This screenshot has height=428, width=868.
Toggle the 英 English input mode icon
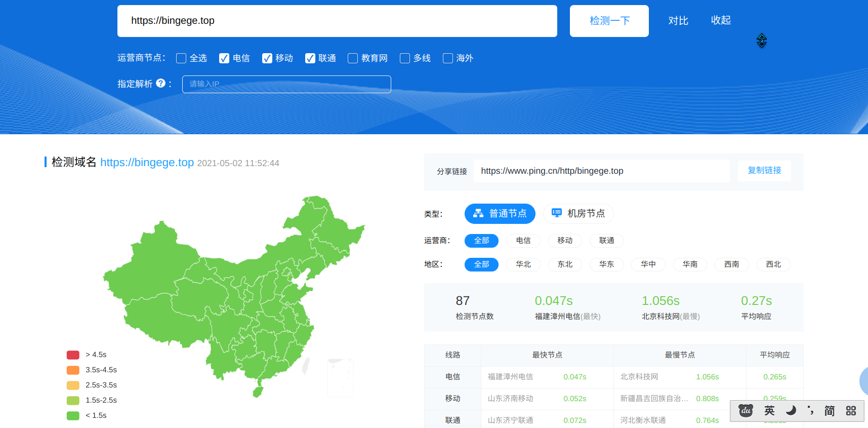pyautogui.click(x=769, y=410)
